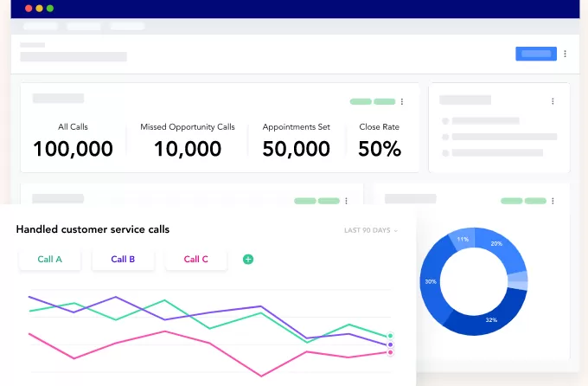
Task: Select the second radio bullet in the list card
Action: coord(445,137)
